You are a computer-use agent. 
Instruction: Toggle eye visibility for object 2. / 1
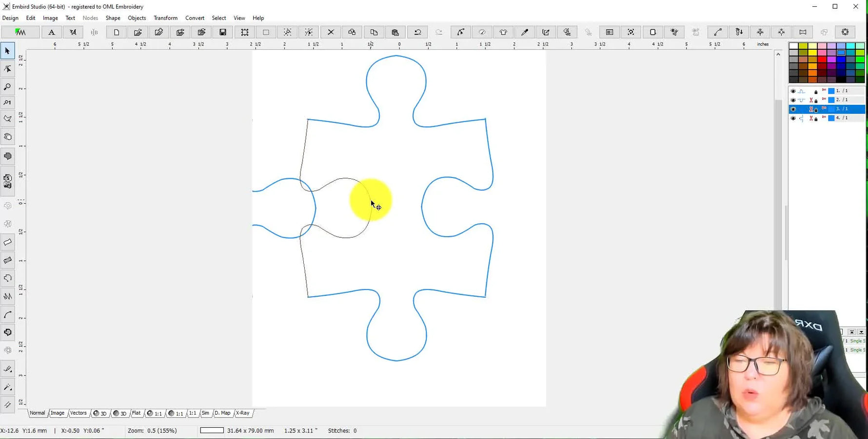[x=793, y=100]
